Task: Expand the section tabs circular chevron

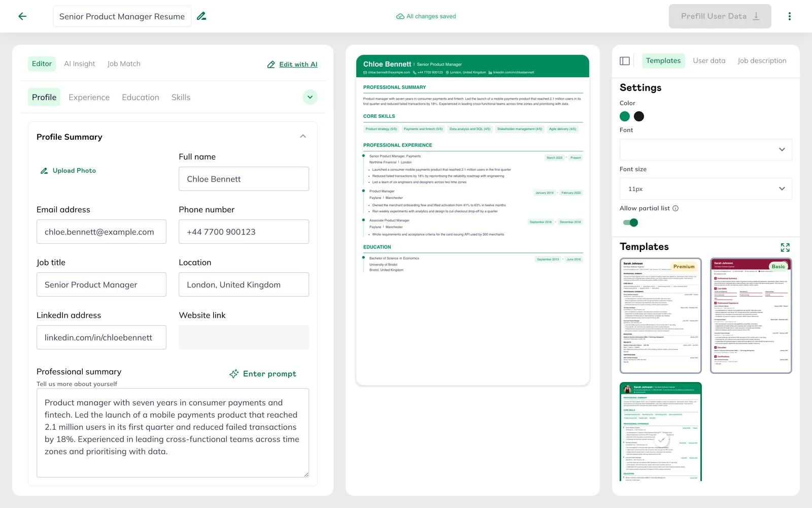Action: tap(310, 97)
